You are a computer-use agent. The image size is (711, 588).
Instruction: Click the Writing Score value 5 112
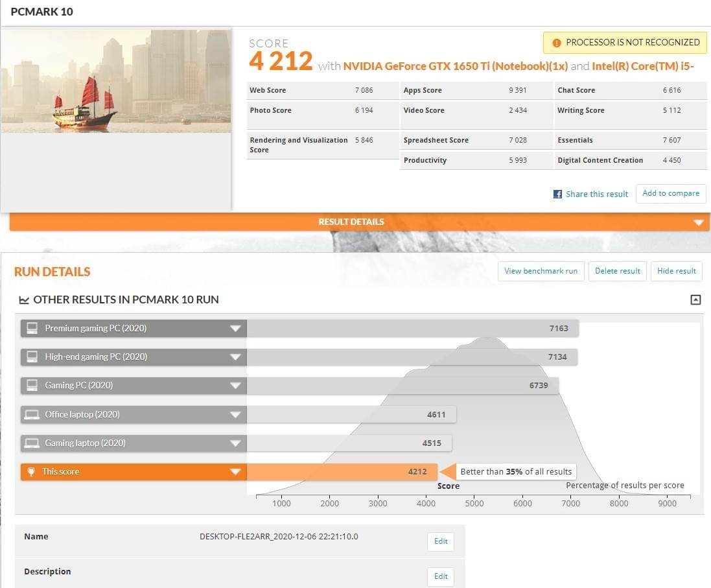pos(671,110)
